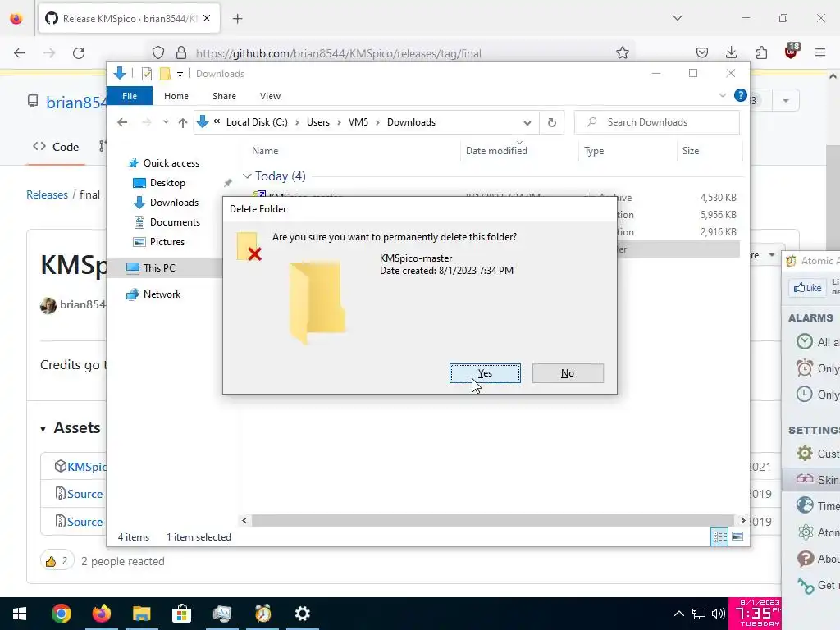The height and width of the screenshot is (630, 840).
Task: Sort by the Date modified column
Action: (496, 151)
